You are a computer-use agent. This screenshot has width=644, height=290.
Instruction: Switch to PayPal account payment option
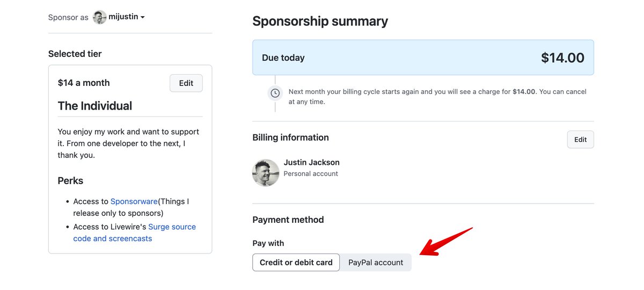(376, 263)
